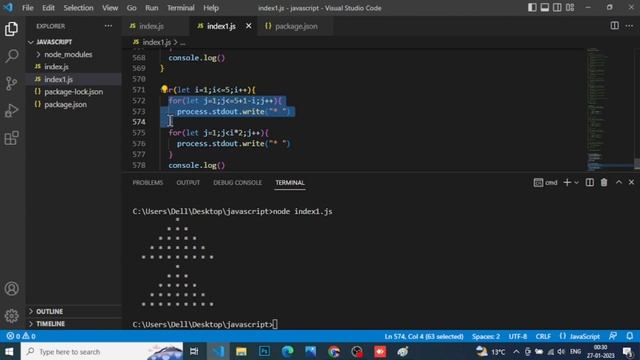Open Microsoft Edge from the taskbar
The width and height of the screenshot is (640, 360).
tap(287, 351)
